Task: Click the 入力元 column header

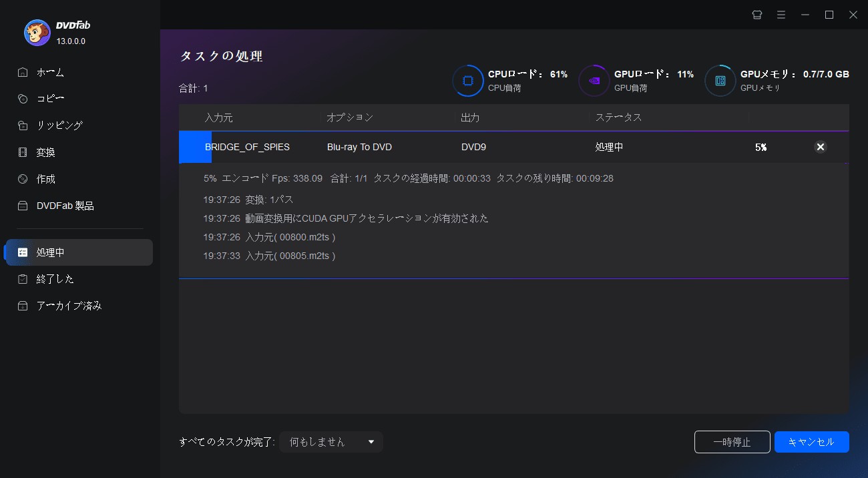Action: pos(219,117)
